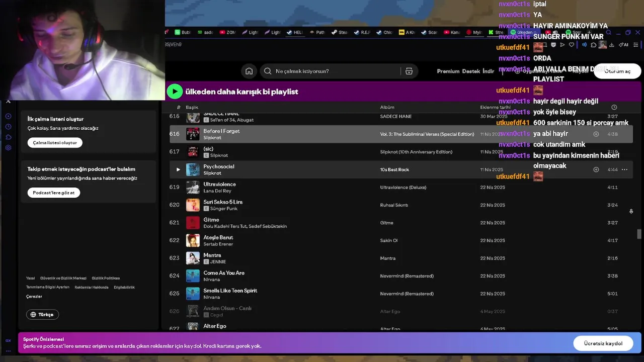Click the 'Oturum aç' login button
This screenshot has height=362, width=644.
tap(617, 71)
